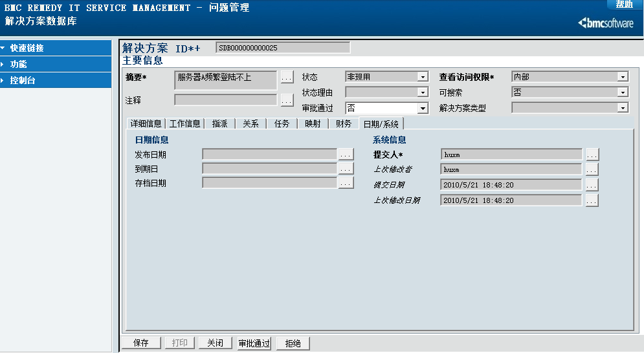Open the 查看访问权限 dropdown
Viewport: 644px width, 353px height.
pyautogui.click(x=623, y=77)
